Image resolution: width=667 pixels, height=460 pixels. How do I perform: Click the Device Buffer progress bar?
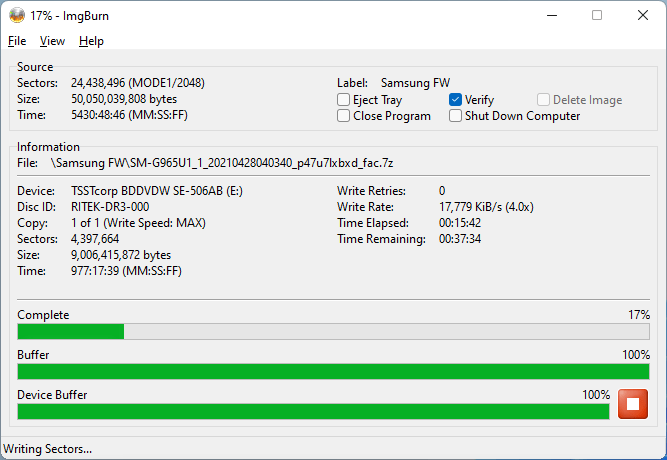tap(313, 411)
